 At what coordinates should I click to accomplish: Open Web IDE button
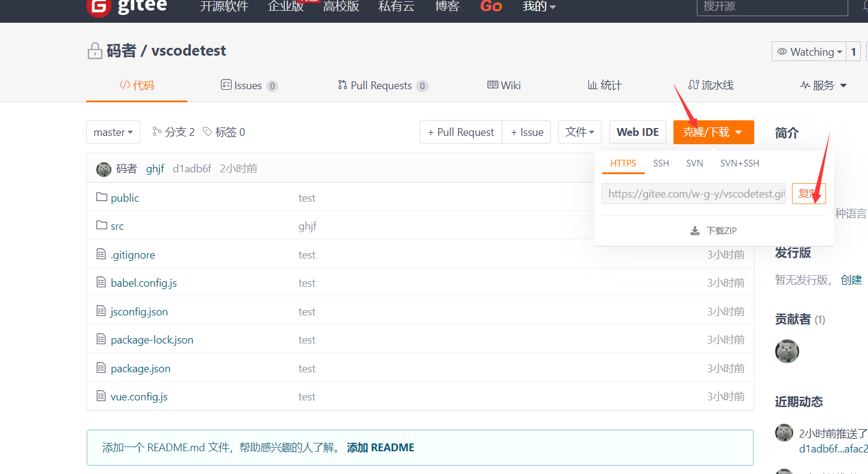pos(638,132)
